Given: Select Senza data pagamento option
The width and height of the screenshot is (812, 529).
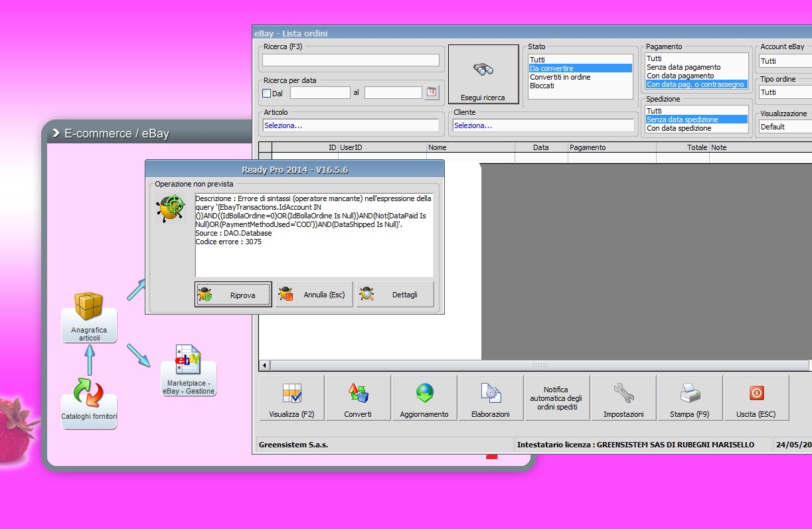Looking at the screenshot, I should 696,67.
